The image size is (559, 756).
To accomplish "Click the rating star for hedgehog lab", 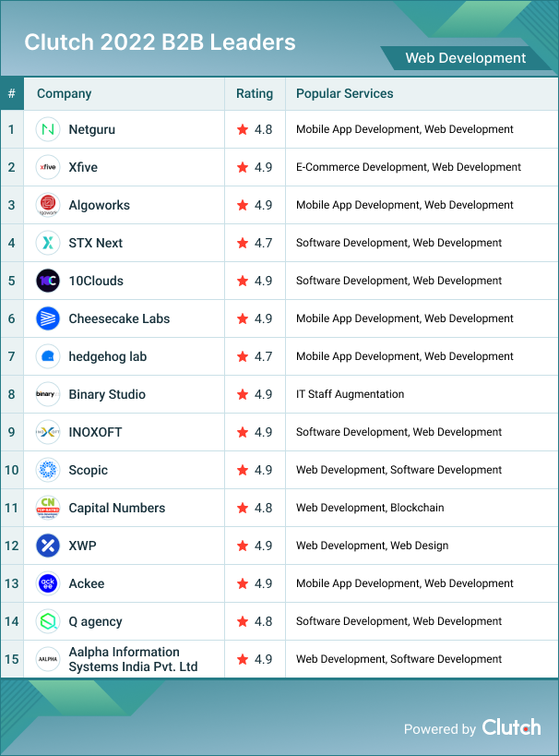I will click(x=243, y=356).
